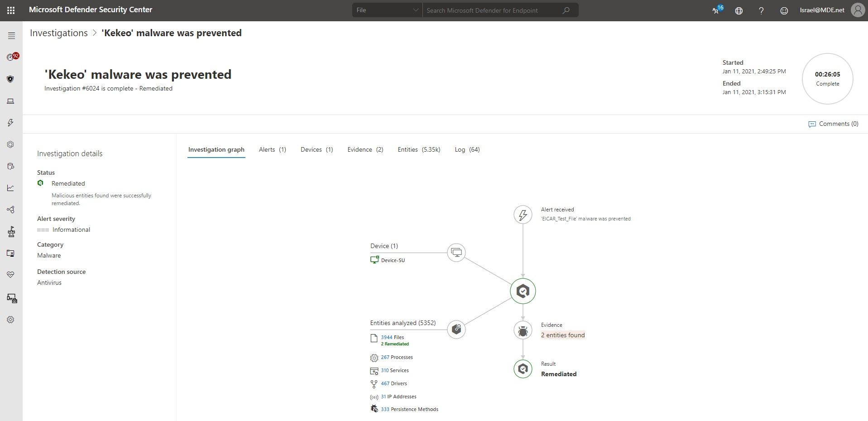Open the smiley feedback icon
The image size is (868, 421).
(x=784, y=10)
